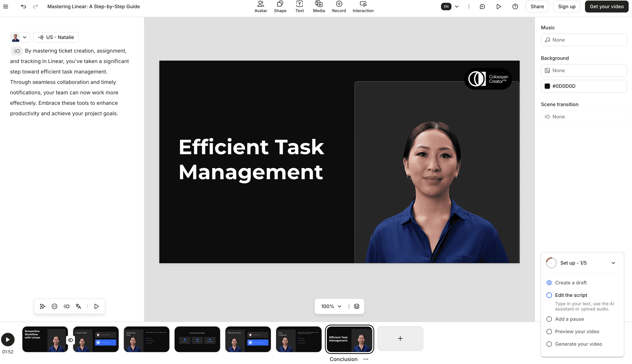
Task: Open the help question mark icon
Action: pyautogui.click(x=515, y=7)
